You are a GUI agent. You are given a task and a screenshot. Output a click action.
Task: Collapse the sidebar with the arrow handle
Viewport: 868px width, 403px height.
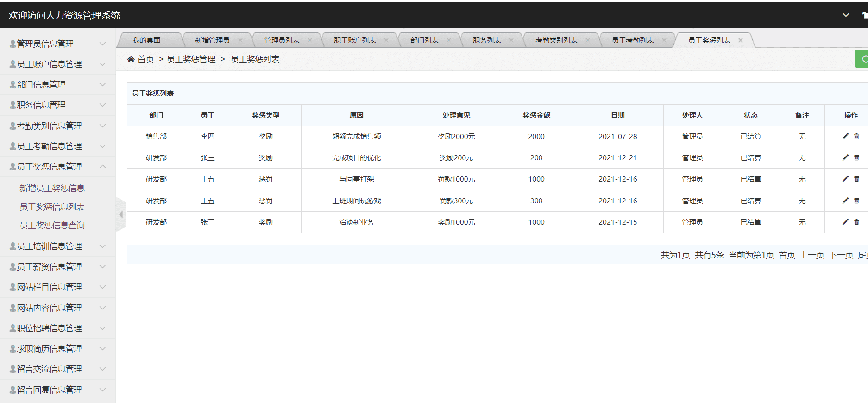point(120,214)
